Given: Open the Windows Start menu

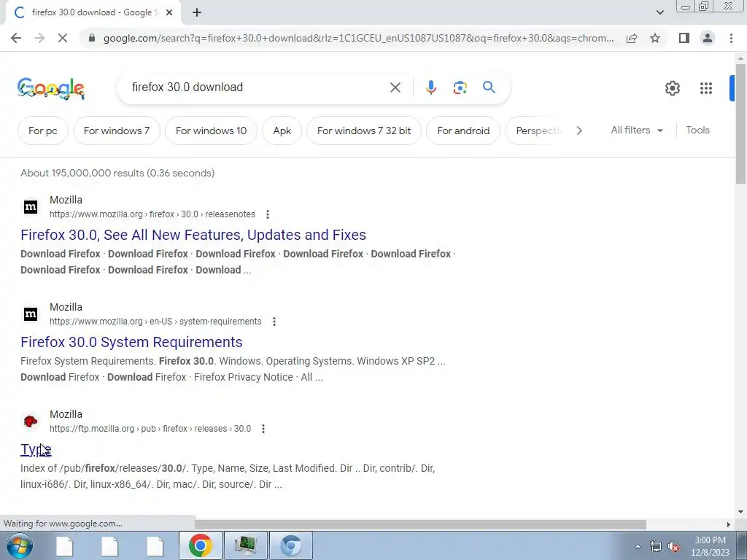Looking at the screenshot, I should click(20, 545).
